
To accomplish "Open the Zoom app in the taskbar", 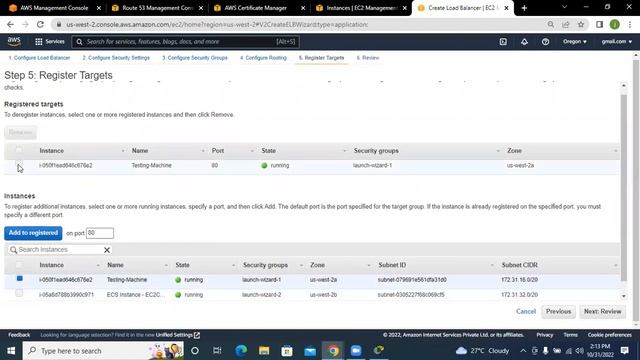I will pos(356,351).
